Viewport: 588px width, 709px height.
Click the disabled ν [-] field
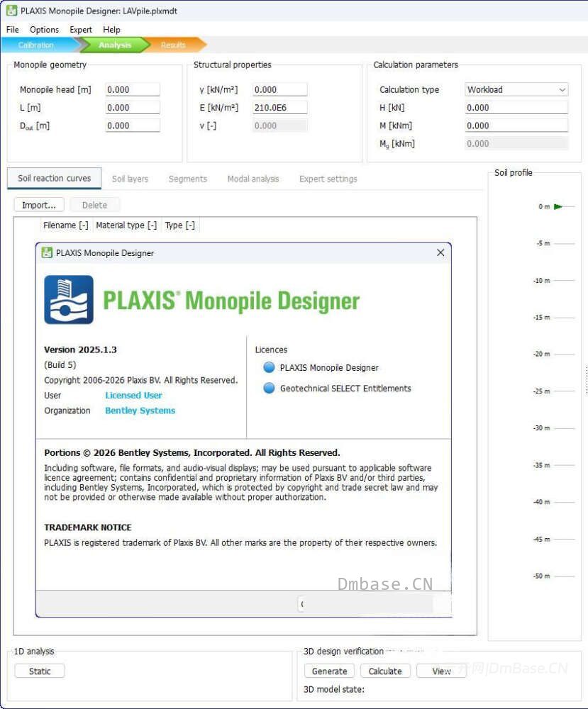(280, 125)
